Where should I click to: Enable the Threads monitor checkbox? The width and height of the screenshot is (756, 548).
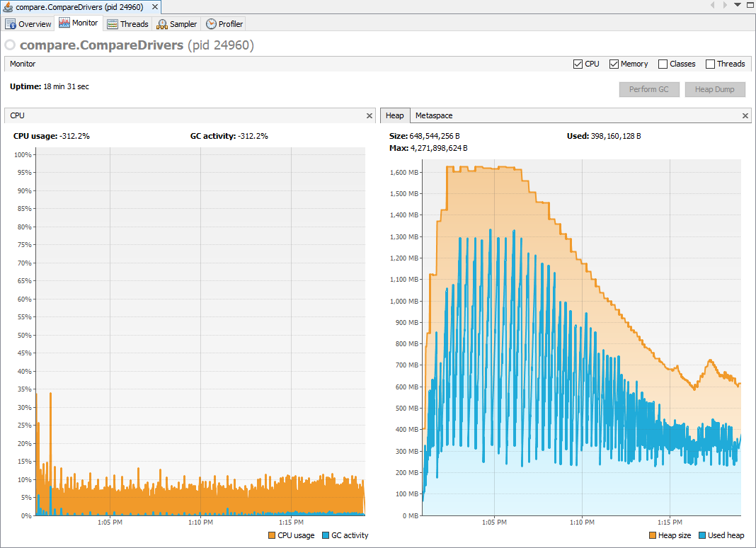click(709, 64)
